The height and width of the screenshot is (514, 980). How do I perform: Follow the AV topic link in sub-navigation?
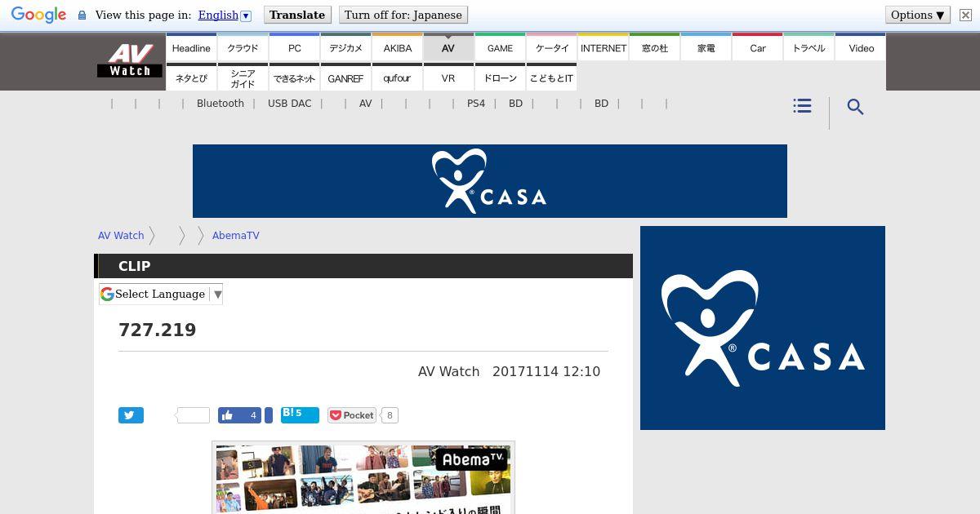click(x=365, y=104)
